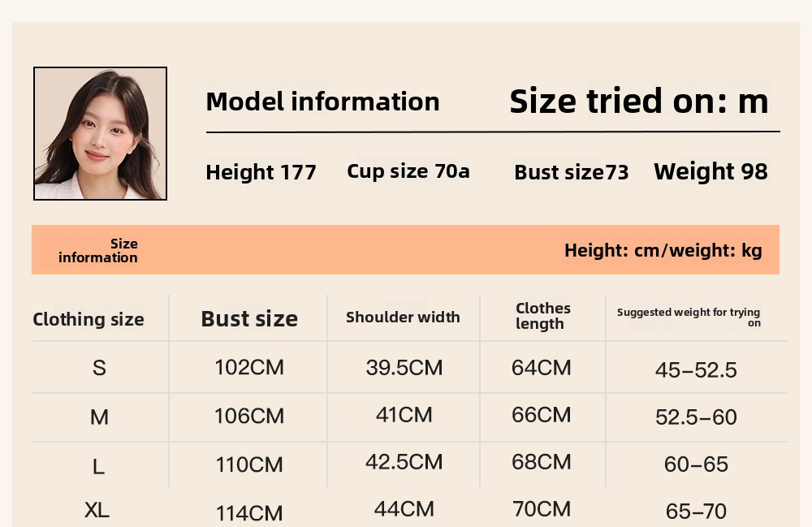This screenshot has width=812, height=527.
Task: Click the Bust size73 label
Action: pyautogui.click(x=571, y=172)
